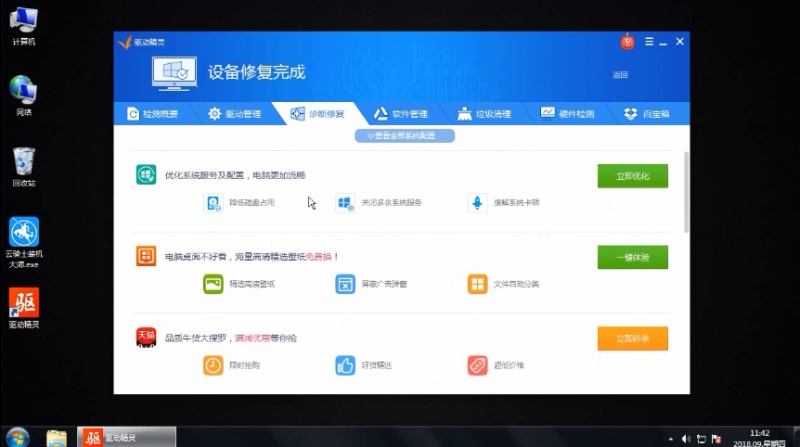This screenshot has width=800, height=447.
Task: Open the hamburger main menu icon
Action: [x=649, y=42]
